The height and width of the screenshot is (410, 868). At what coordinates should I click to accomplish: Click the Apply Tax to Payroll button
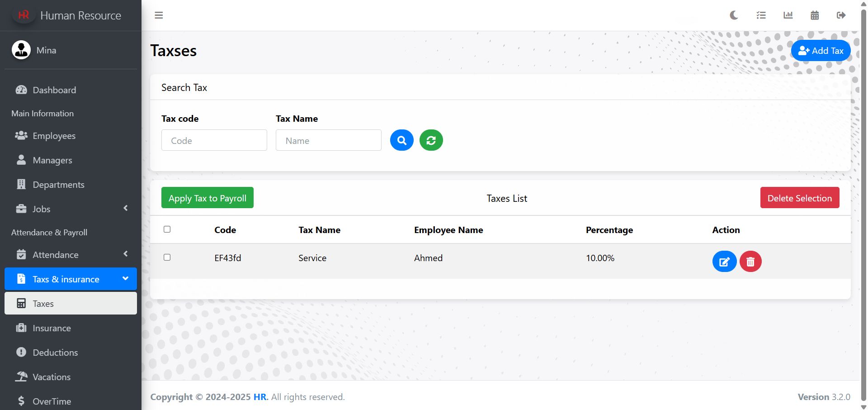click(x=208, y=198)
